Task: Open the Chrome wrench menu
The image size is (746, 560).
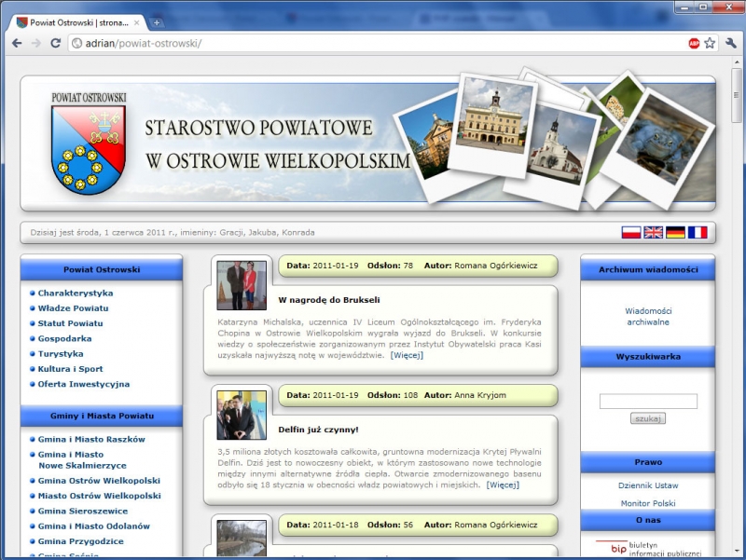Action: point(731,43)
